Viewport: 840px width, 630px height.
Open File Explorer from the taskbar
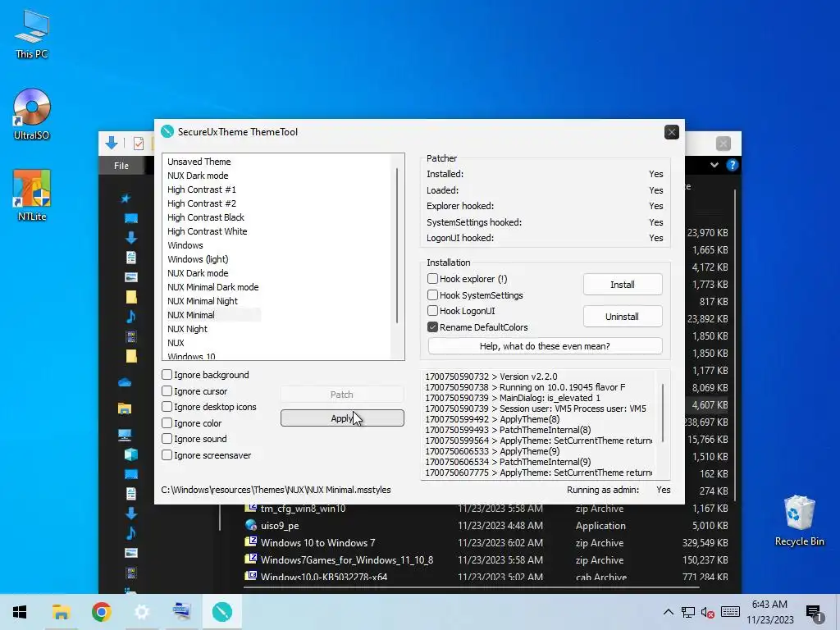pyautogui.click(x=61, y=612)
